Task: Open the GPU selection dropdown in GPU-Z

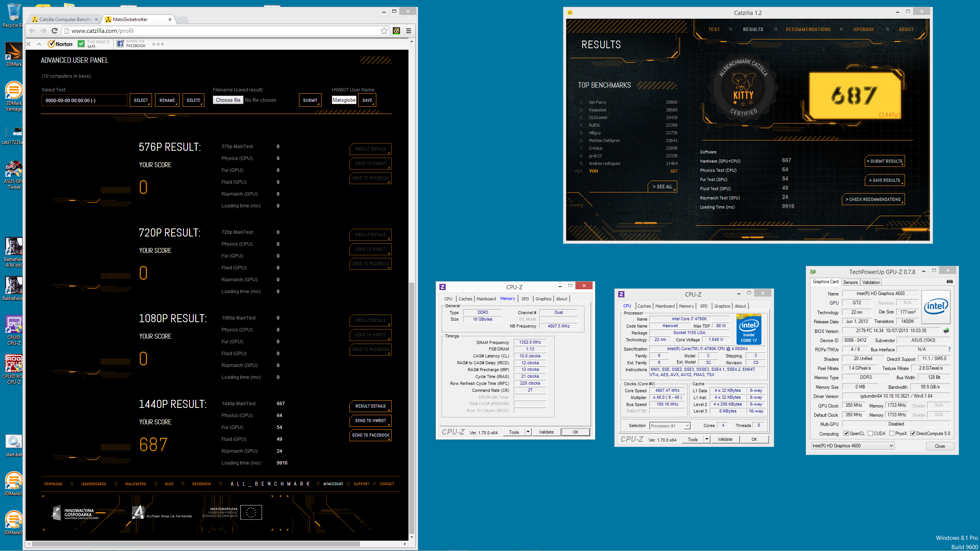Action: 853,446
